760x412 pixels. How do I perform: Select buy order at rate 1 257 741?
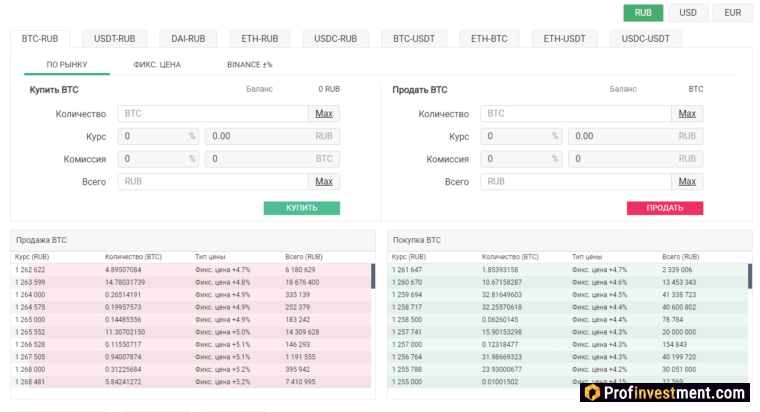pos(568,333)
